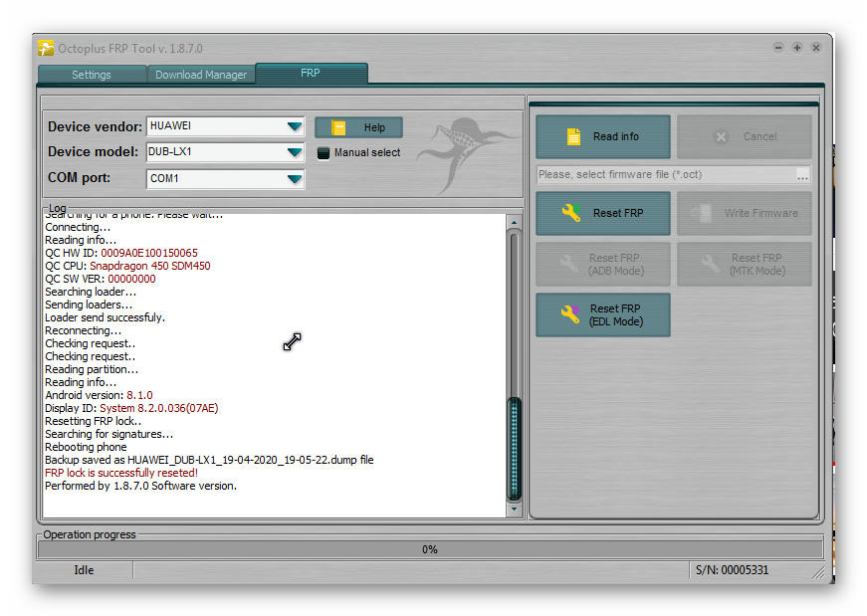Click the Reset FRP button label

[x=618, y=213]
